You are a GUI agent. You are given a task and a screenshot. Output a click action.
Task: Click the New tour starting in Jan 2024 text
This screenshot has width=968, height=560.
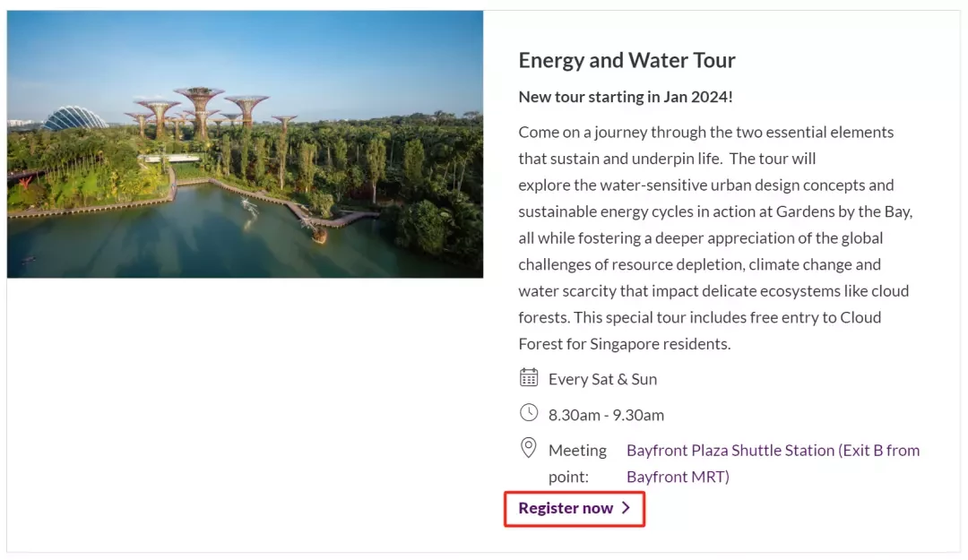point(626,97)
